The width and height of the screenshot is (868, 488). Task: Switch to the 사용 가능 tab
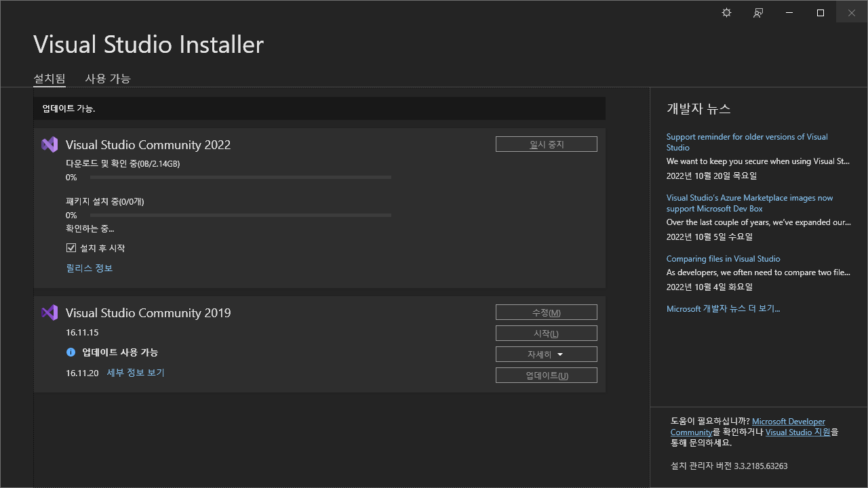tap(108, 79)
